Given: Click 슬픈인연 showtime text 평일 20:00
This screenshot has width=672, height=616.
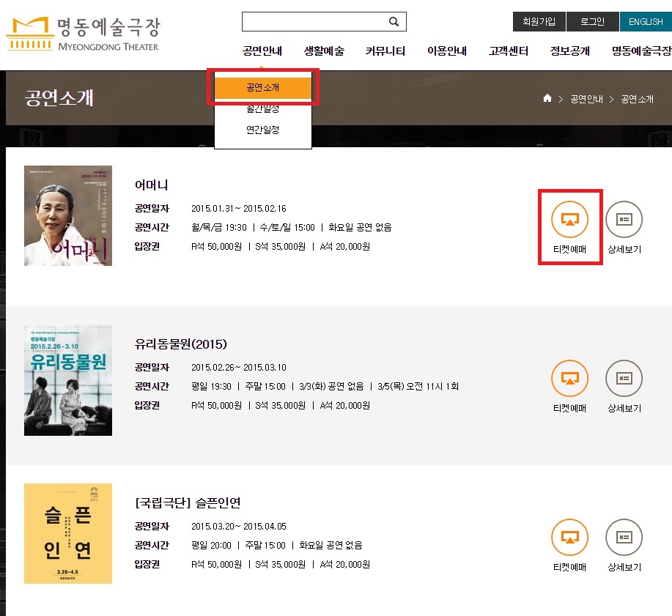Looking at the screenshot, I should (211, 546).
